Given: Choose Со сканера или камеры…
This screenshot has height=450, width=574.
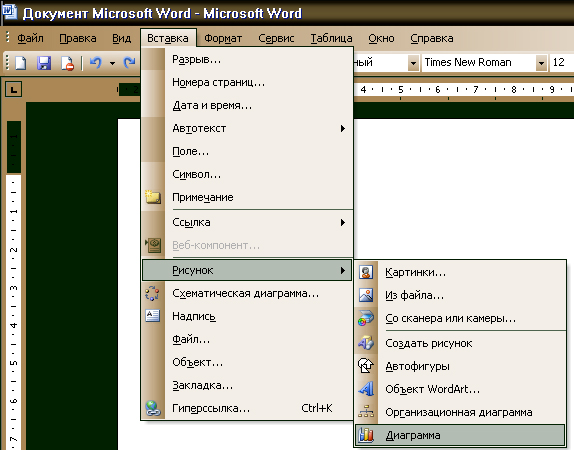Looking at the screenshot, I should [460, 318].
